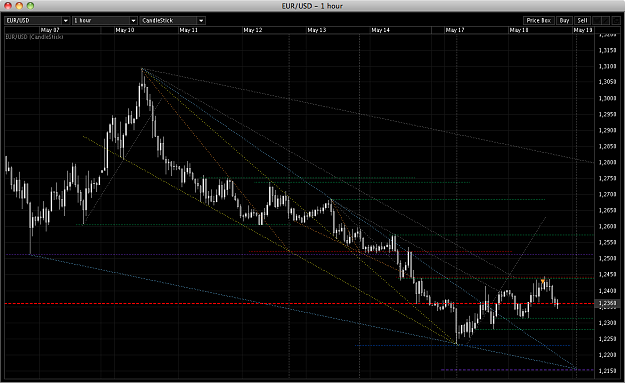Click the highlighted current price label 1.2360
The height and width of the screenshot is (383, 625).
607,304
